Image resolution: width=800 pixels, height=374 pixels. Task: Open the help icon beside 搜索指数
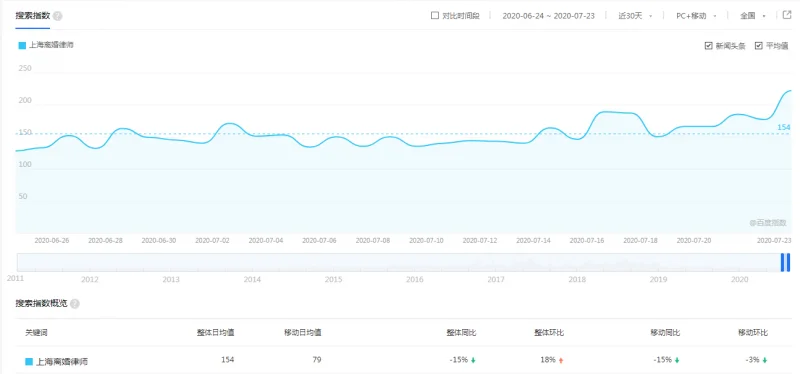[x=58, y=16]
